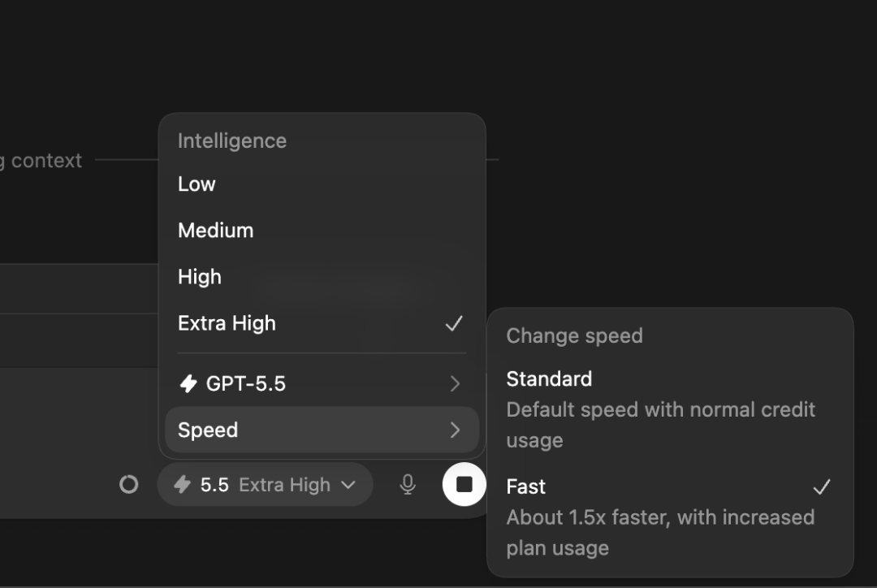The image size is (877, 588).
Task: Switch speed to Standard
Action: [670, 409]
